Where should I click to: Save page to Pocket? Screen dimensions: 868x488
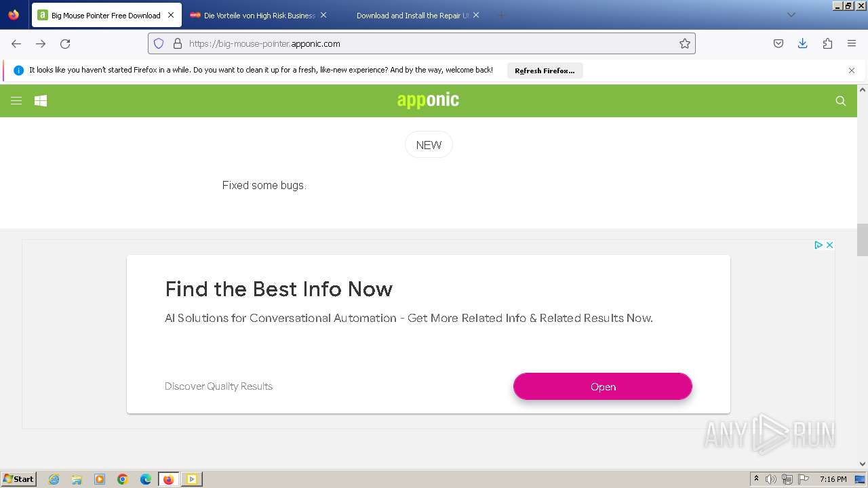(x=778, y=43)
